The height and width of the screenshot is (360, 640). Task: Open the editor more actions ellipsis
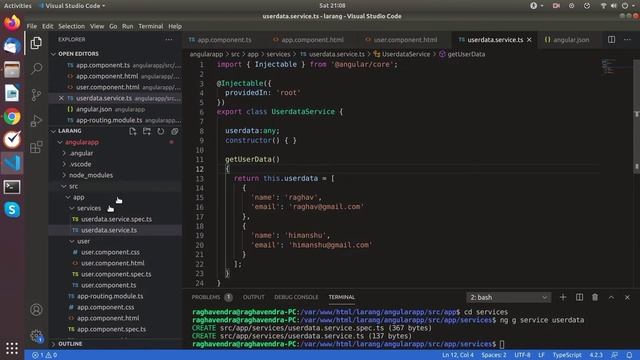pyautogui.click(x=627, y=40)
